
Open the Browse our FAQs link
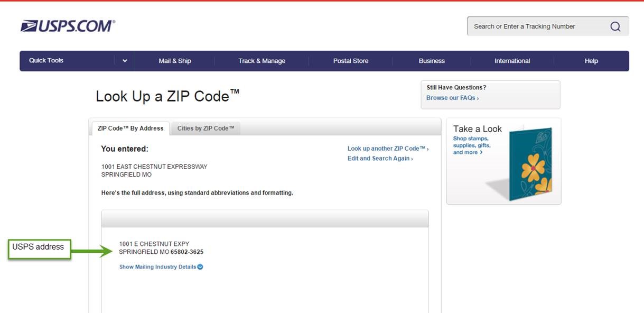(452, 98)
